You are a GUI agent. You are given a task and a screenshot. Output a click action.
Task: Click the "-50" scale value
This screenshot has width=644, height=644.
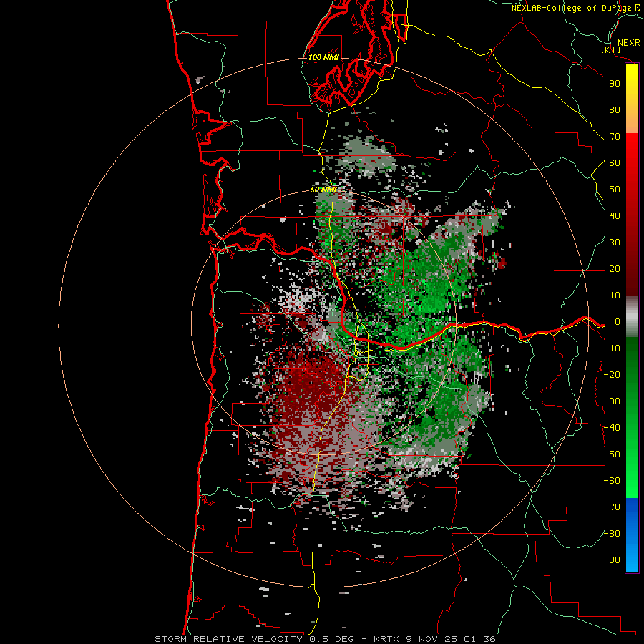coord(612,454)
